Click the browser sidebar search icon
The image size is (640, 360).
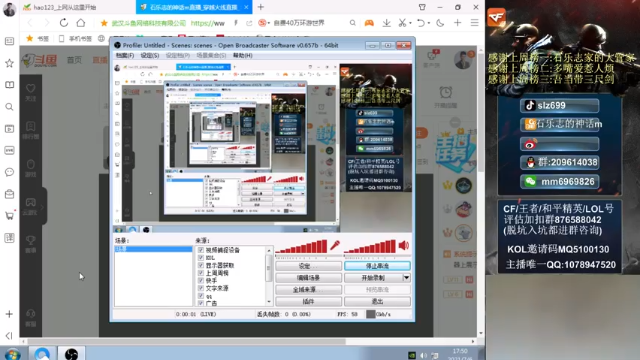pyautogui.click(x=9, y=107)
